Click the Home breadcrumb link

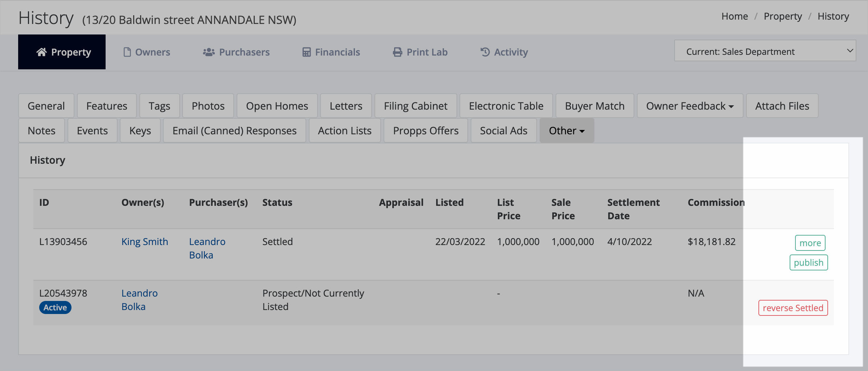(734, 16)
